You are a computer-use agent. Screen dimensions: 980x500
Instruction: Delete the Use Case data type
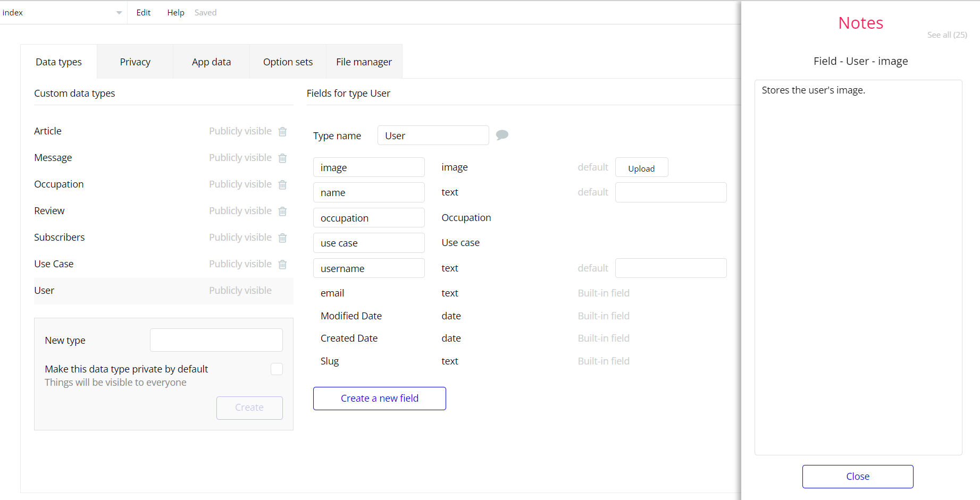(283, 264)
